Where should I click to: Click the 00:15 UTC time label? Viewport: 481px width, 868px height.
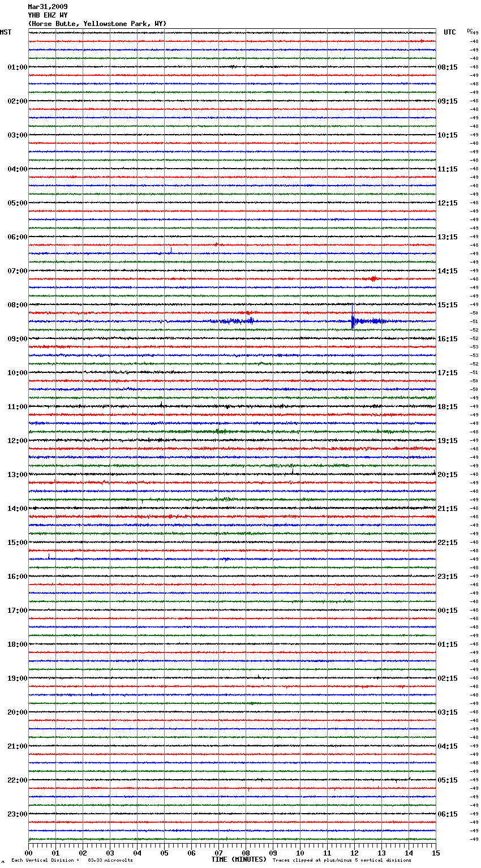[448, 611]
